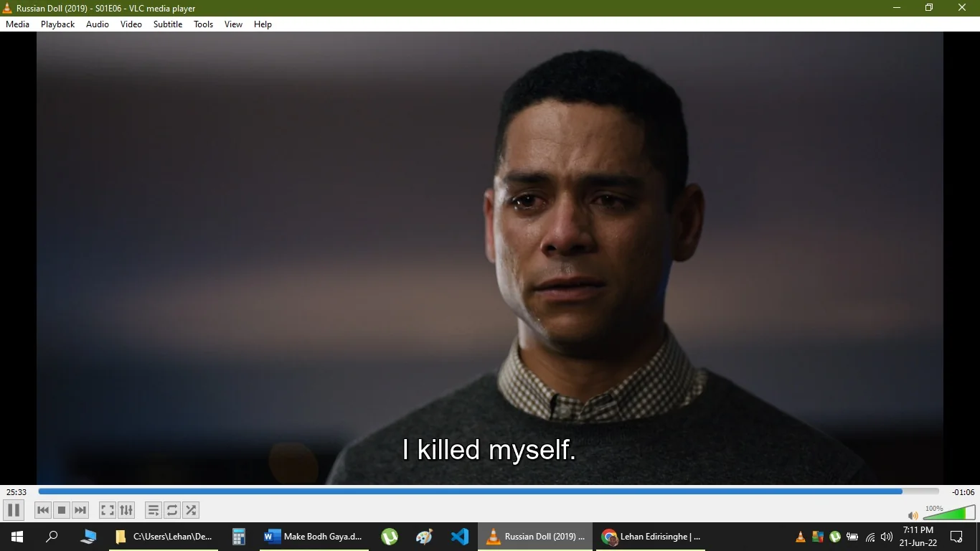Minimize the VLC media player window
Screen dimensions: 980x551
(x=897, y=8)
